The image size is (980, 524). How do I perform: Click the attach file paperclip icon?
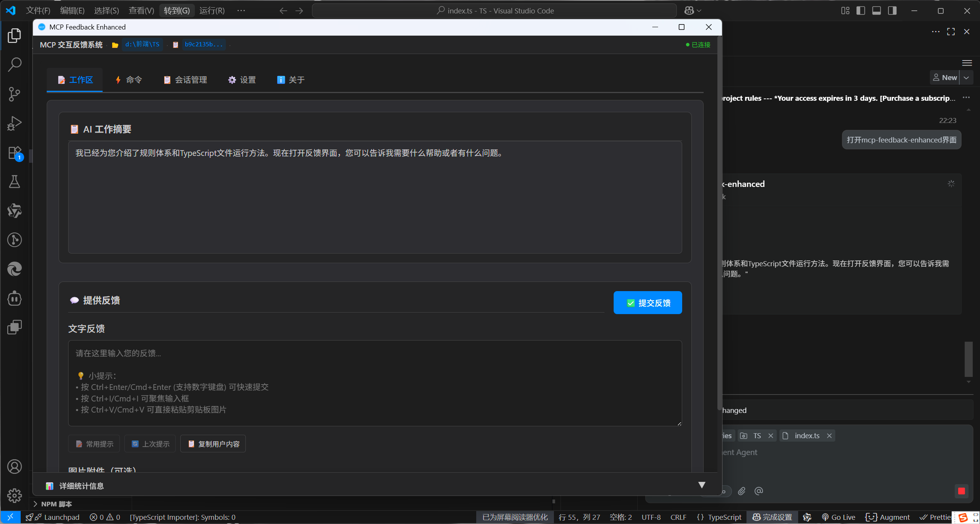pos(742,491)
